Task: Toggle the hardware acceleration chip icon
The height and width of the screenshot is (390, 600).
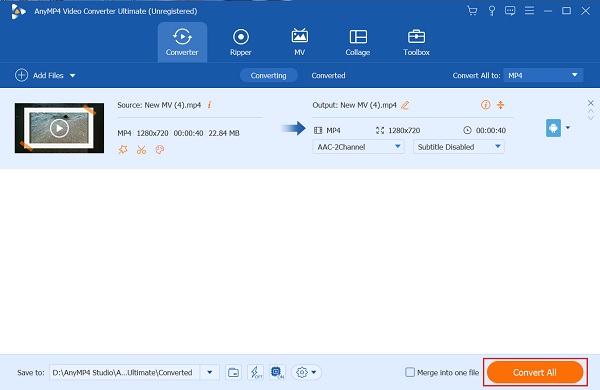Action: 277,372
